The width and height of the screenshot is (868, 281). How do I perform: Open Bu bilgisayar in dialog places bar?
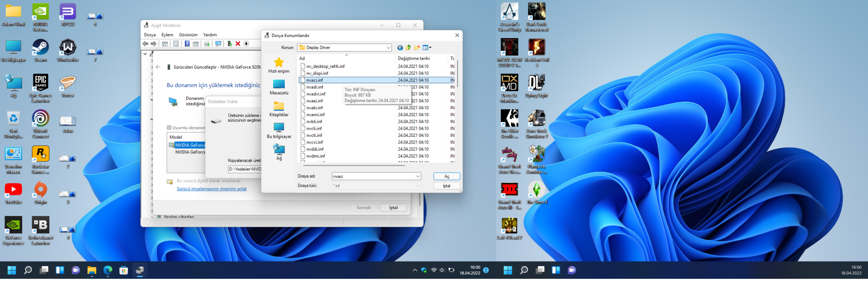[279, 131]
